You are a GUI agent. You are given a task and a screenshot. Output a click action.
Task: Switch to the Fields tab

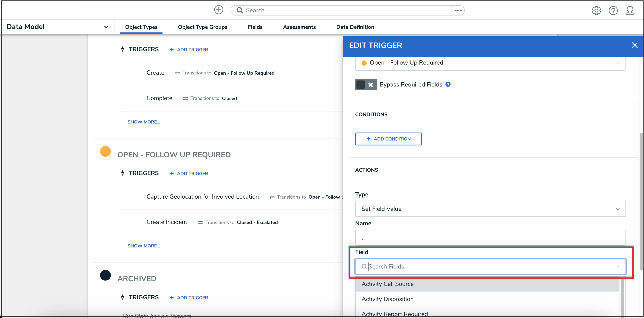click(x=255, y=27)
